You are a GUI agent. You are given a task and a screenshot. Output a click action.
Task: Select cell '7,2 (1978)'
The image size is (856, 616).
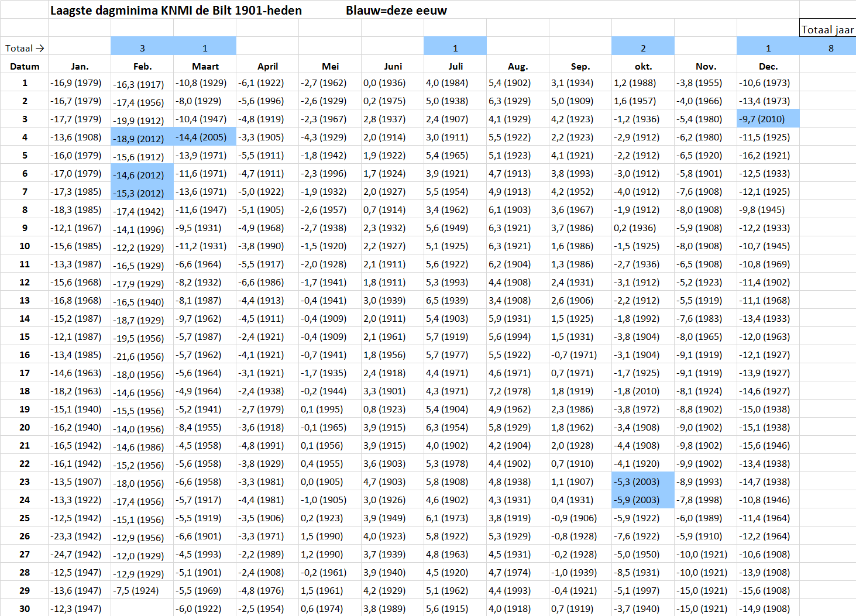coord(518,391)
